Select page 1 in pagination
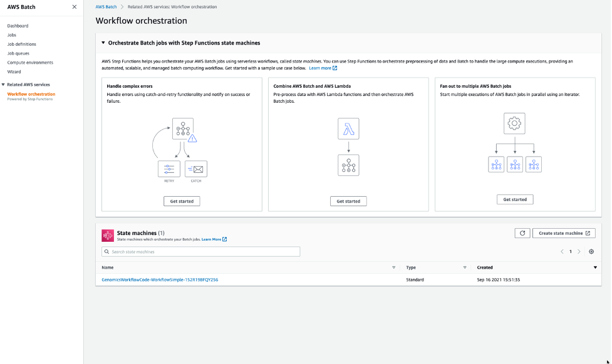 [x=570, y=251]
